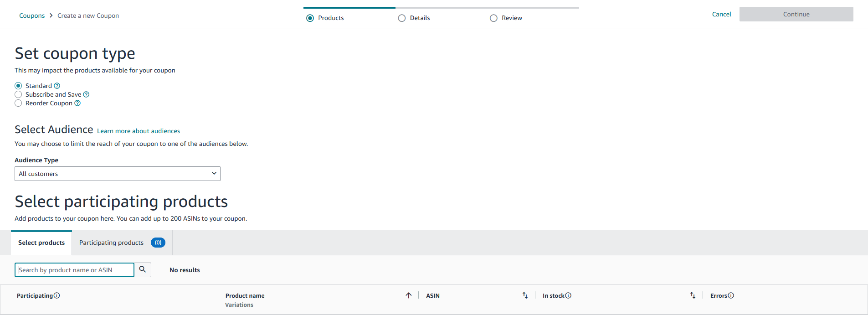The image size is (868, 336).
Task: Click the Standard help question icon
Action: (x=57, y=86)
